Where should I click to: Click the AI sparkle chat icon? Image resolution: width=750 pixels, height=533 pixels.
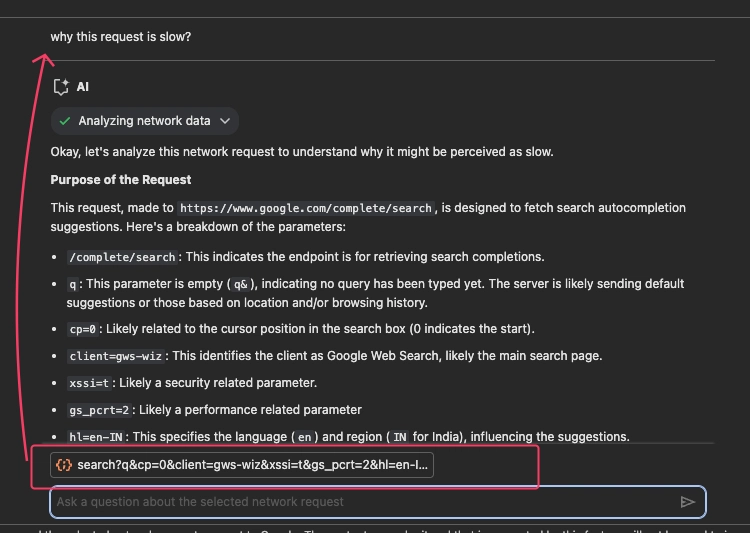[x=61, y=87]
